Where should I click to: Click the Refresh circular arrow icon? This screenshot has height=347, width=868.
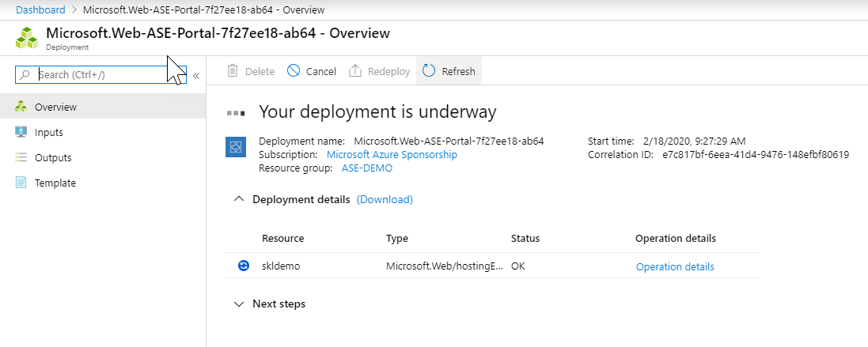(429, 71)
